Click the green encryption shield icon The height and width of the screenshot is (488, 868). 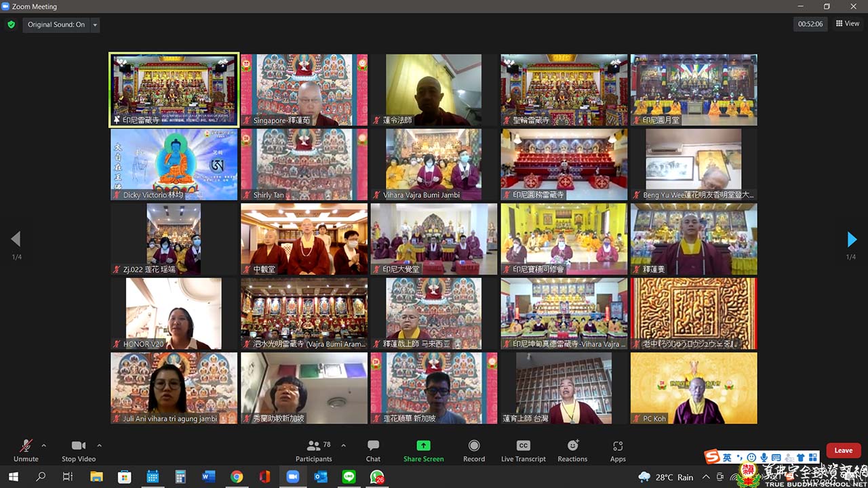(11, 24)
